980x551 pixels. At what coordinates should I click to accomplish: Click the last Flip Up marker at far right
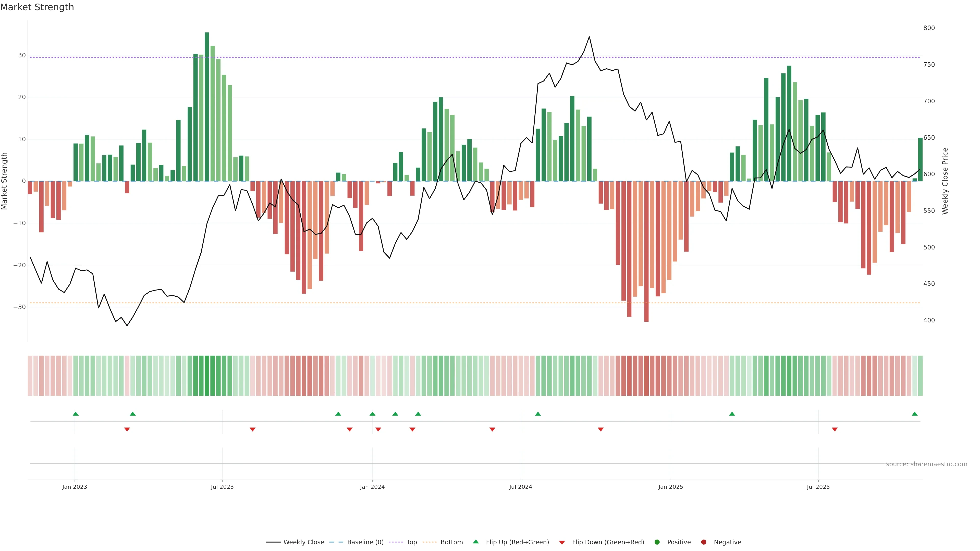click(915, 414)
